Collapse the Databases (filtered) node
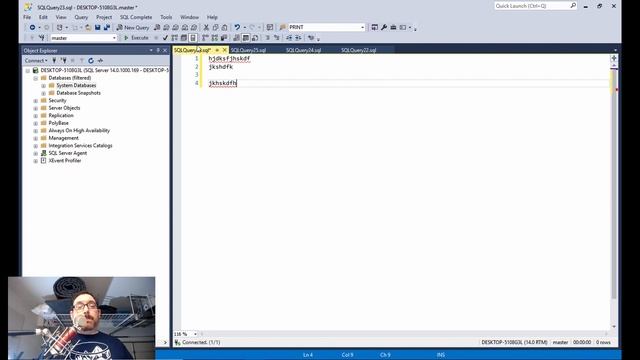Viewport: 640px width, 360px height. coord(36,78)
